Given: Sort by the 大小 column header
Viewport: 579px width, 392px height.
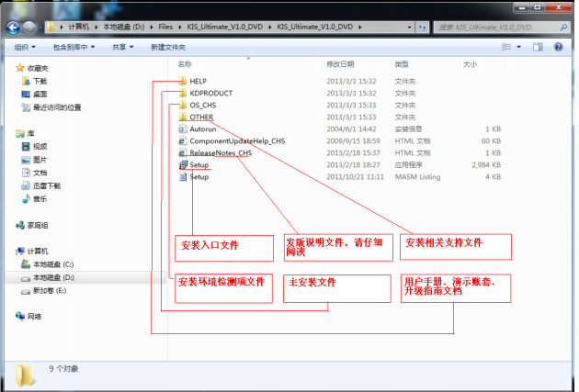Looking at the screenshot, I should click(x=470, y=64).
